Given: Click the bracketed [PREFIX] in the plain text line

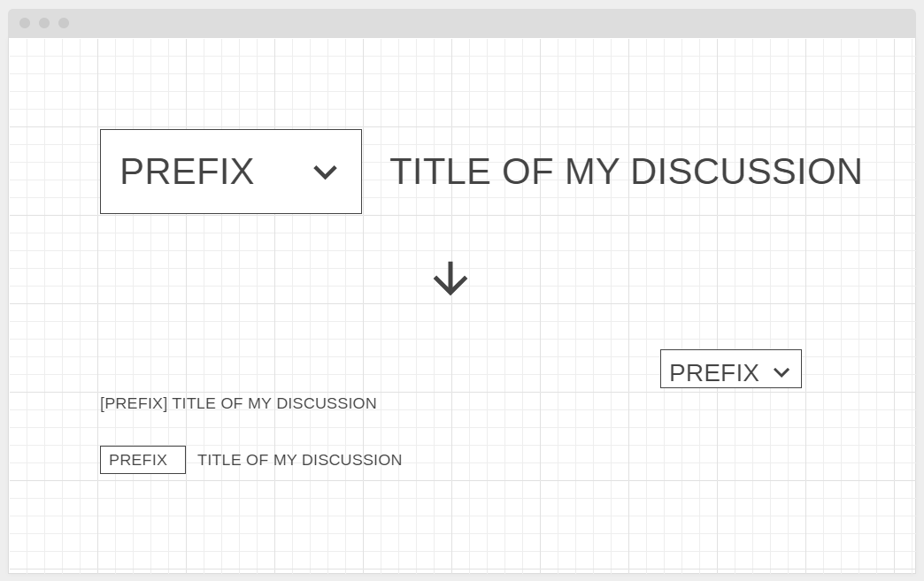Looking at the screenshot, I should tap(134, 403).
